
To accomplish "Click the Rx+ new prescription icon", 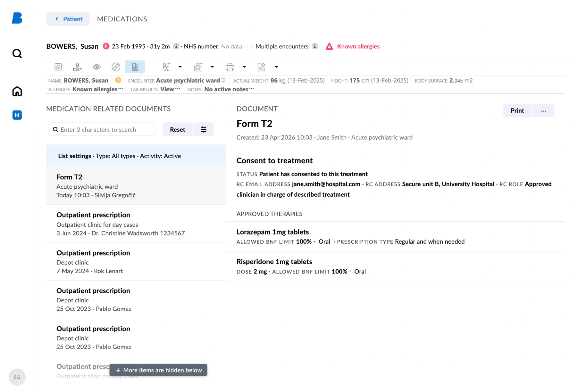I will click(166, 67).
